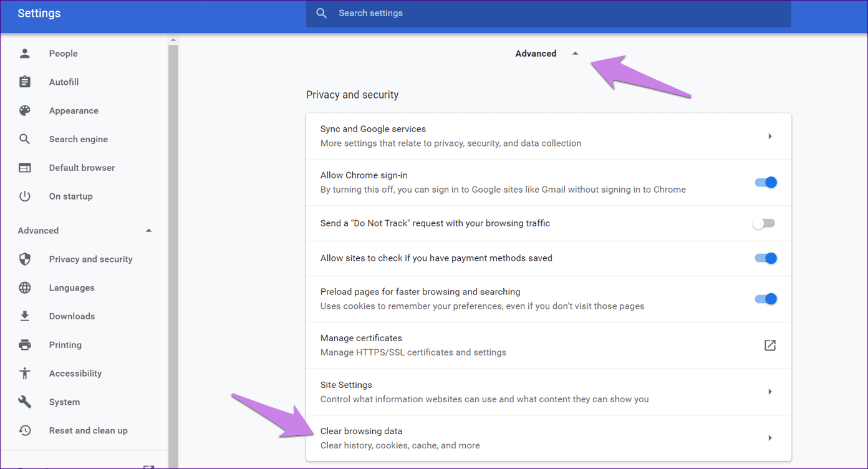This screenshot has height=469, width=868.
Task: Click the search magnifier icon
Action: coord(322,13)
